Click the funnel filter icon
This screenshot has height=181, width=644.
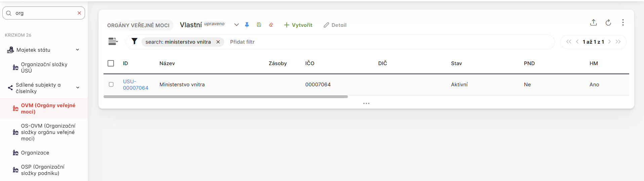click(134, 41)
